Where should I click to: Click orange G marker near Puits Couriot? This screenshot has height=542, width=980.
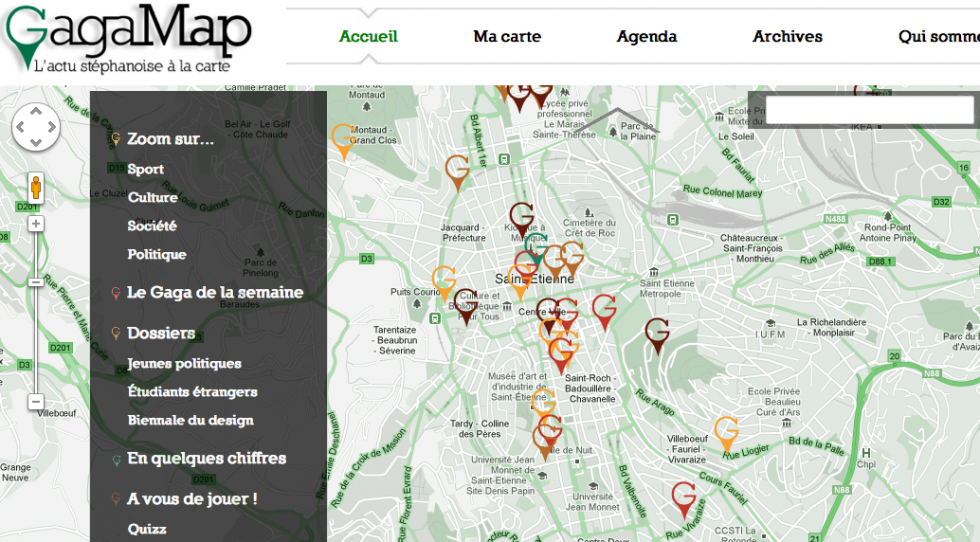444,284
